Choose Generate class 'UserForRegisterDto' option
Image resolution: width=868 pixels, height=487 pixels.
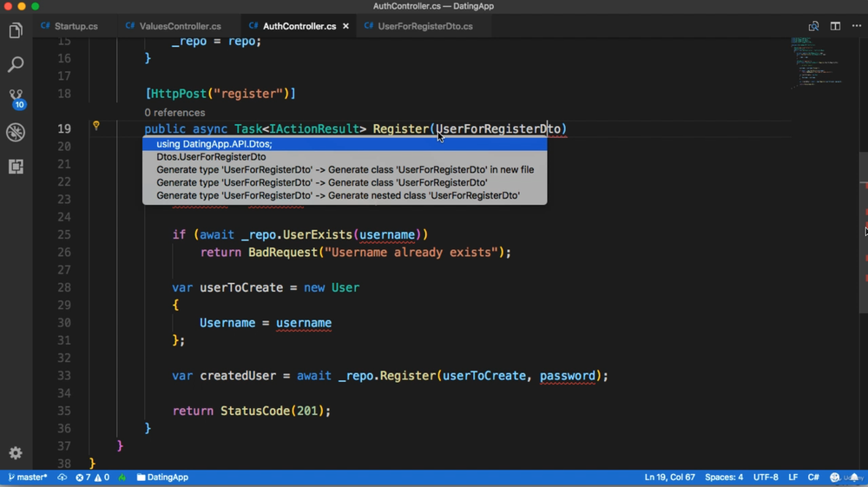point(345,182)
